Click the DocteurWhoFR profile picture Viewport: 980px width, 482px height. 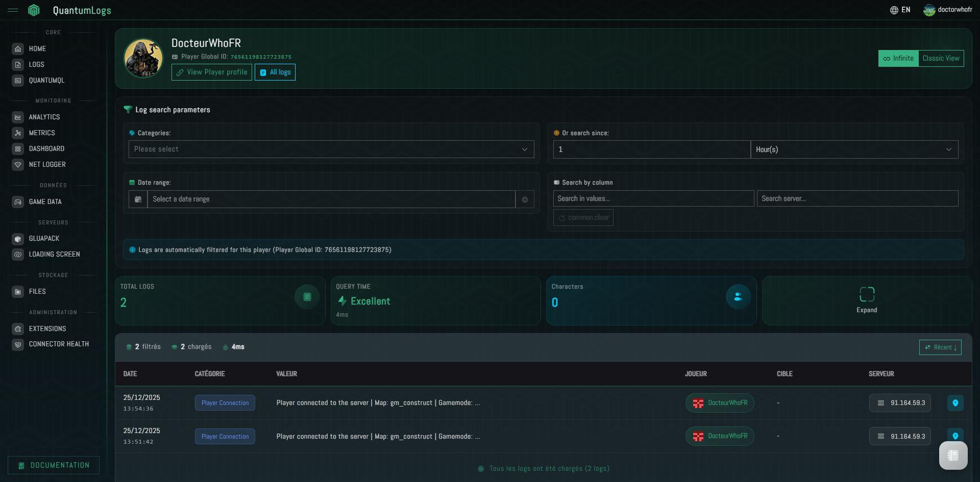(143, 58)
